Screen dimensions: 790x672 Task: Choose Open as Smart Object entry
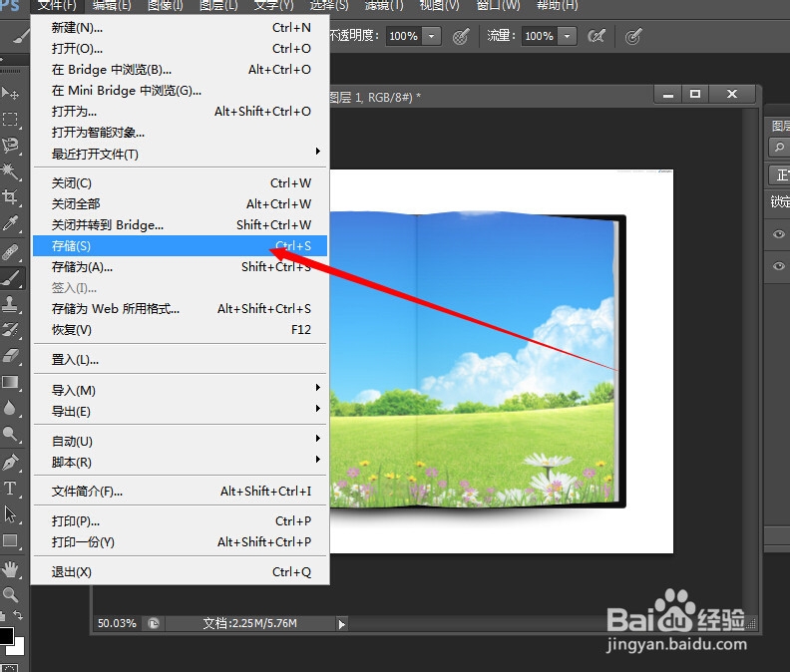pos(181,133)
